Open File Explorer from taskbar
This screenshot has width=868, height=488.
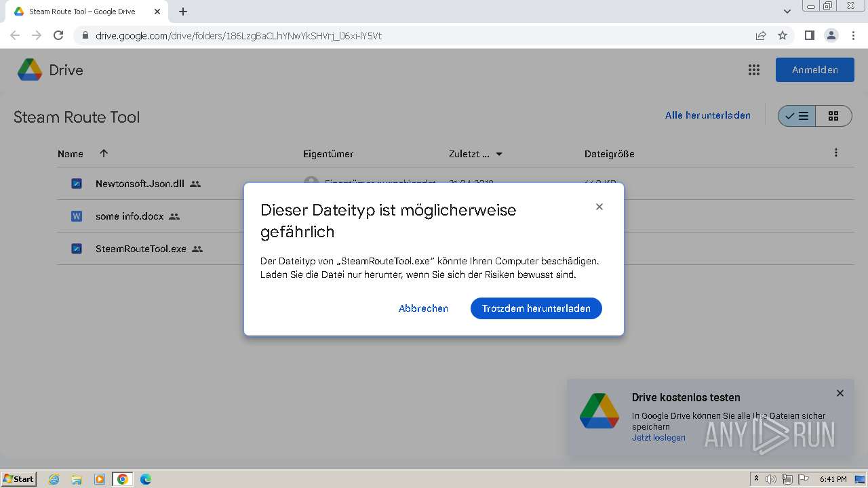[x=77, y=479]
